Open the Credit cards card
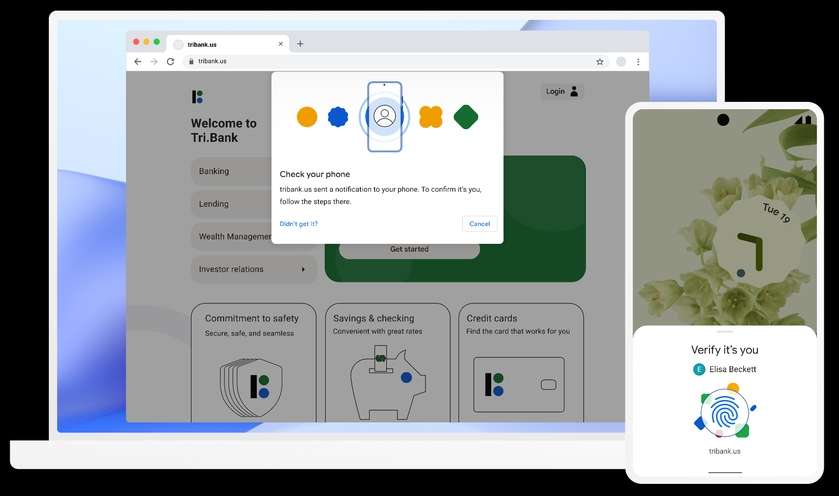 (521, 363)
